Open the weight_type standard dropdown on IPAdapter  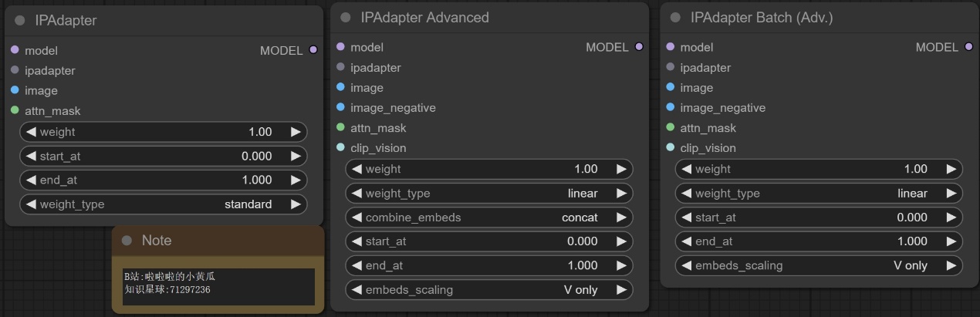163,204
